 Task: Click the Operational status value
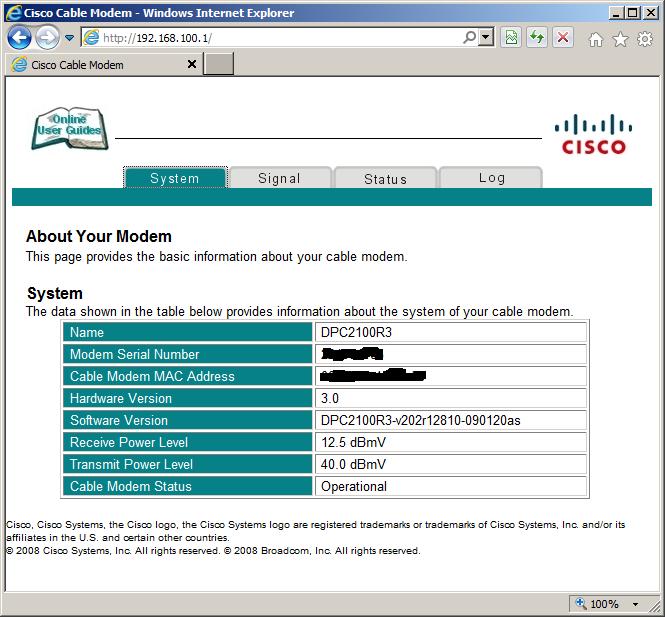tap(354, 486)
